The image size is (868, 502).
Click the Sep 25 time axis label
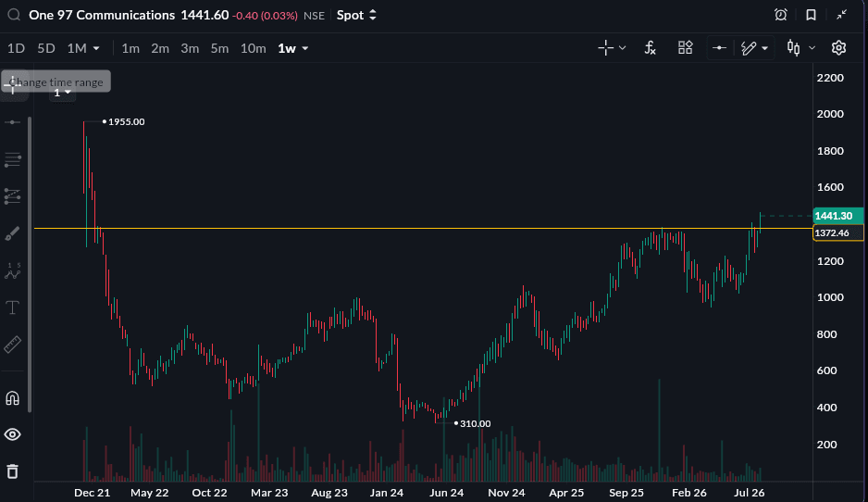click(626, 493)
